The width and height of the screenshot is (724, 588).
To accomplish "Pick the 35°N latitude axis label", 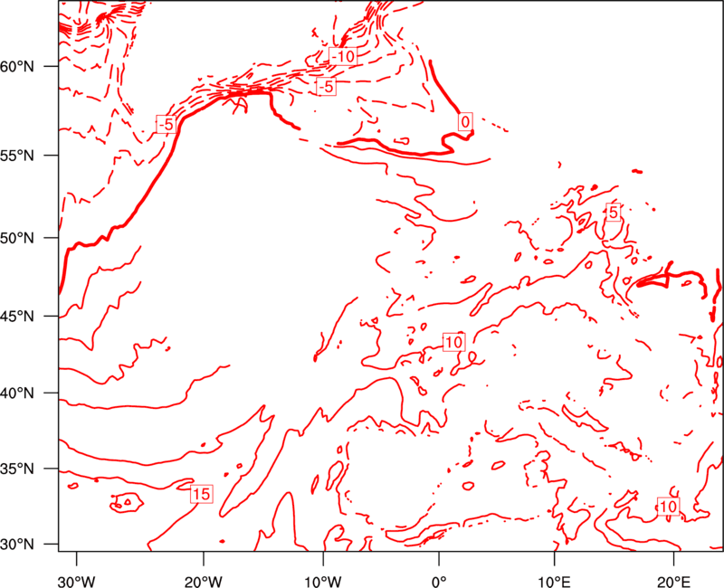I will (17, 469).
